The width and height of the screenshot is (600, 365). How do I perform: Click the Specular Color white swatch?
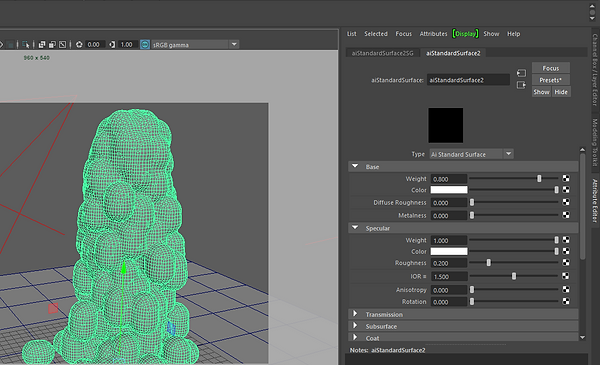click(449, 251)
